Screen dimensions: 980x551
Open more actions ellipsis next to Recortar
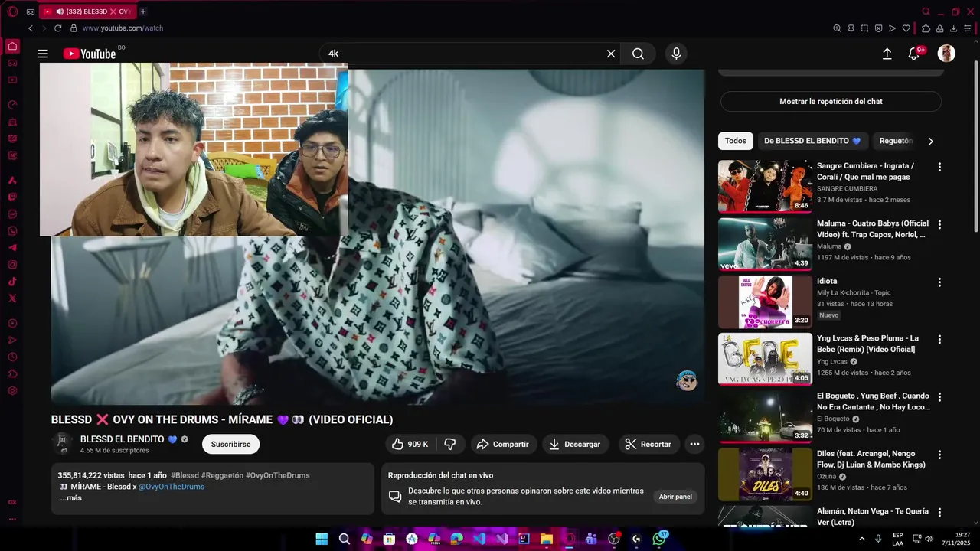694,444
